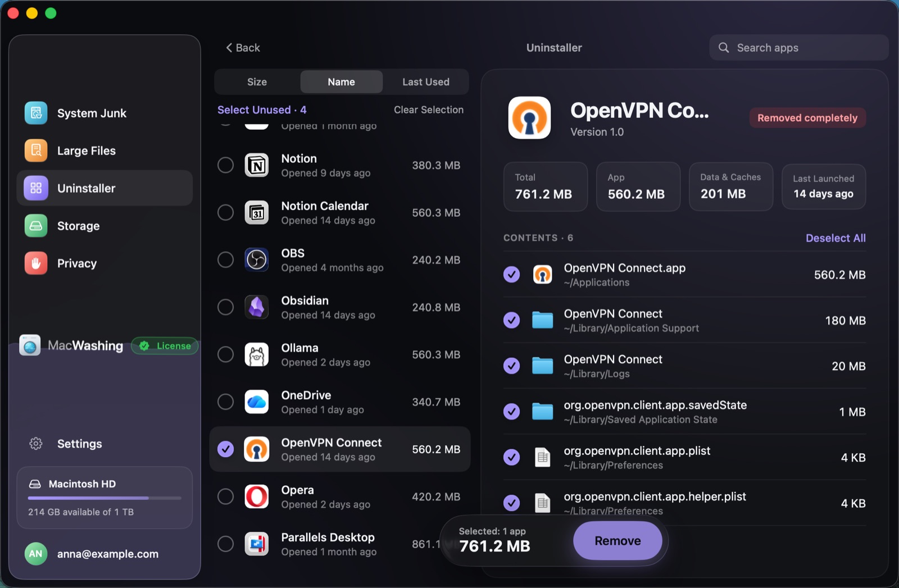Screen dimensions: 899x588
Task: Open System Junk menu item
Action: [105, 113]
